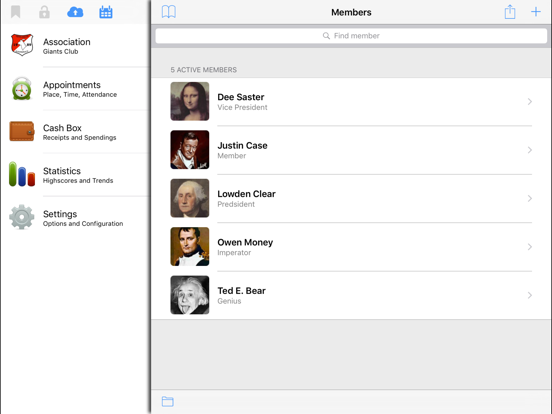Image resolution: width=552 pixels, height=414 pixels.
Task: Click the Predsident role label
Action: point(236,204)
